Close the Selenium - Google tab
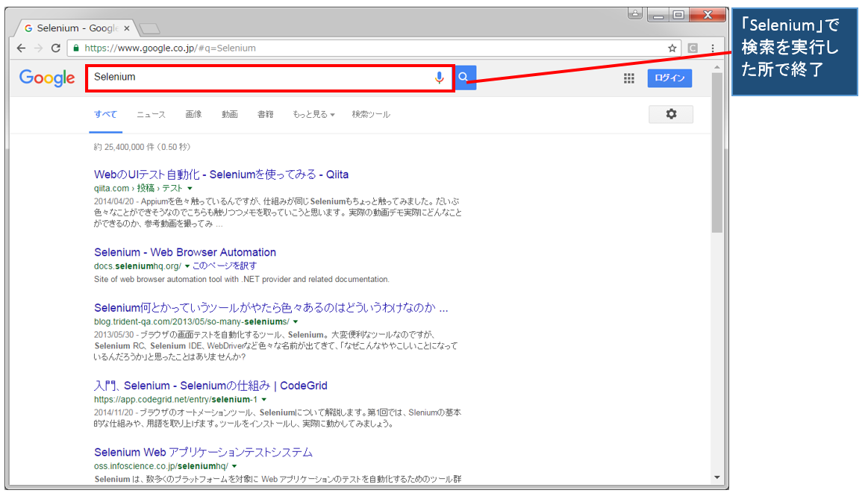Image resolution: width=868 pixels, height=496 pixels. click(127, 28)
